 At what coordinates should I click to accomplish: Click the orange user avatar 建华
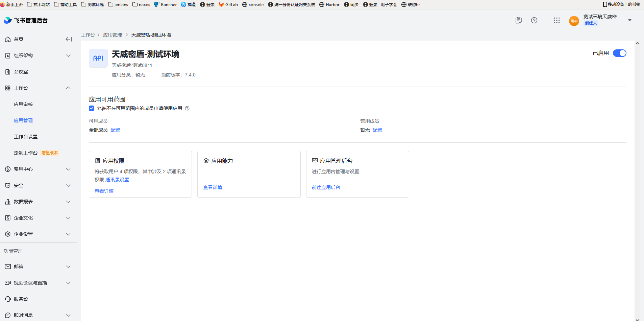coord(574,21)
